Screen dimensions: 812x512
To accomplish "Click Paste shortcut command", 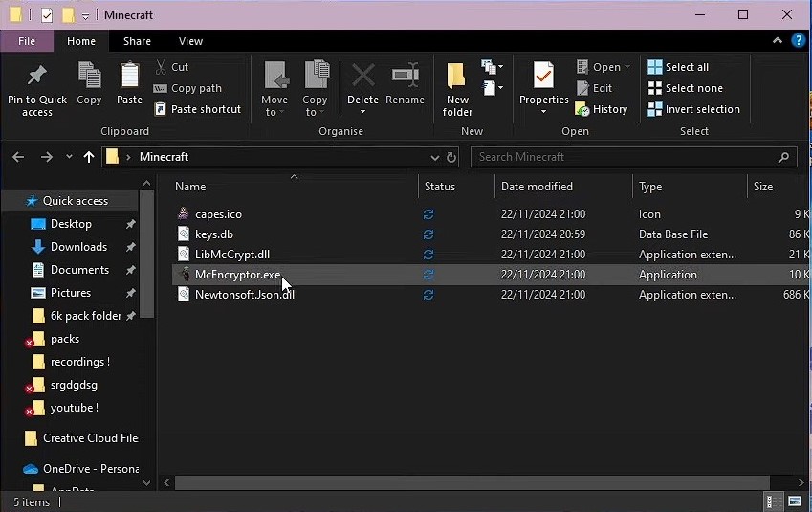I will click(x=198, y=109).
